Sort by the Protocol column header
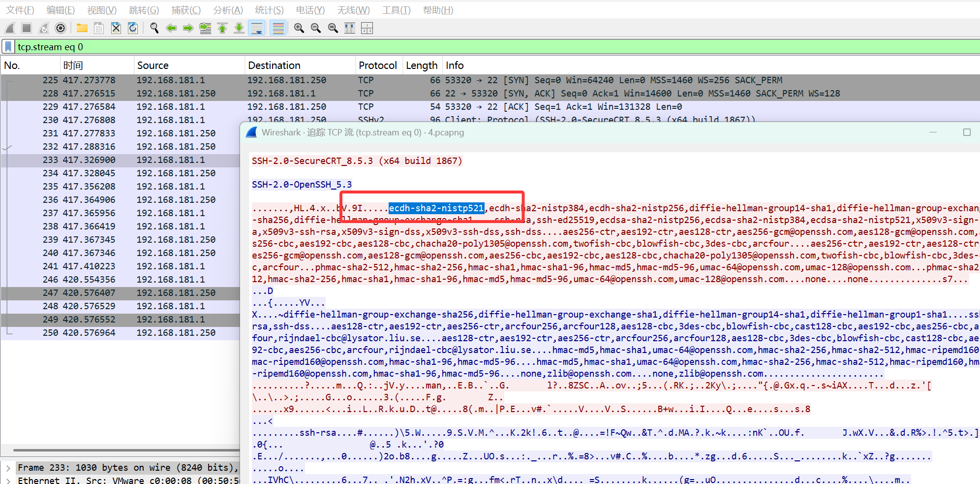 [x=377, y=65]
